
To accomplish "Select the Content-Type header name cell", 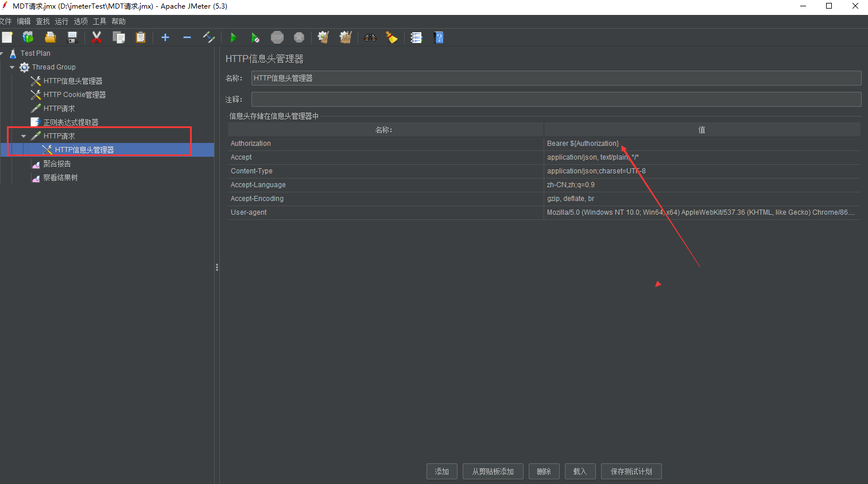I will (385, 171).
